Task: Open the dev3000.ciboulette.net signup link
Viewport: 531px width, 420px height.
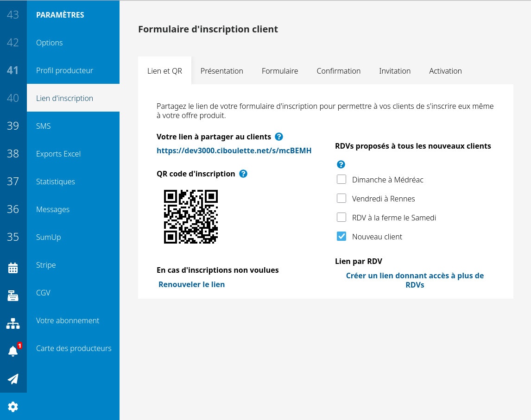Action: click(234, 150)
